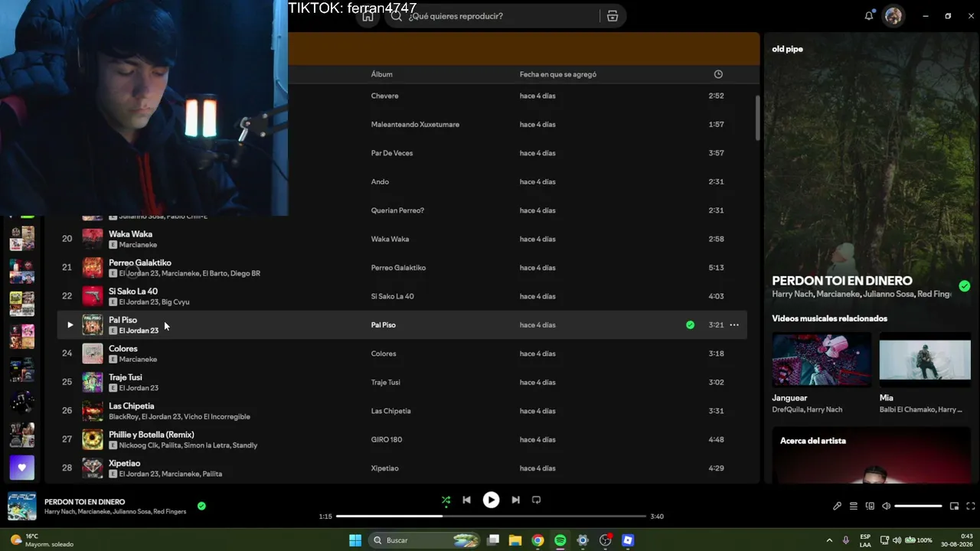Select Phillie y Botella (Remix) track title
980x551 pixels.
152,435
